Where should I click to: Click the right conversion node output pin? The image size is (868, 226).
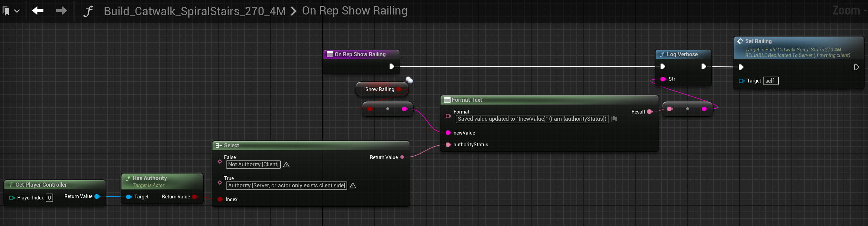[705, 109]
